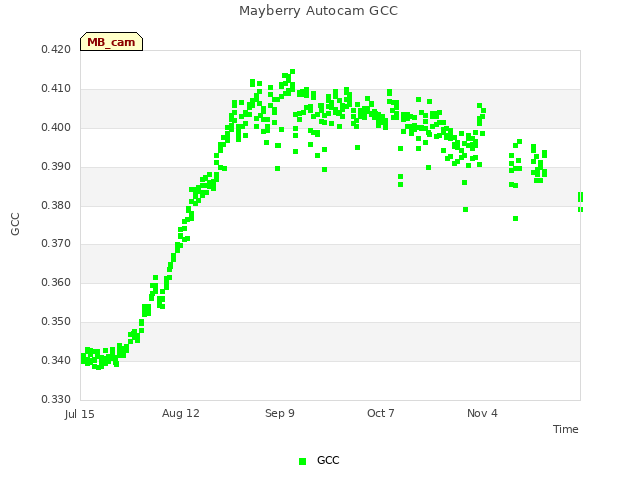Click the chart title Mayberry Autocam GCC
Image resolution: width=640 pixels, height=480 pixels.
click(x=318, y=11)
